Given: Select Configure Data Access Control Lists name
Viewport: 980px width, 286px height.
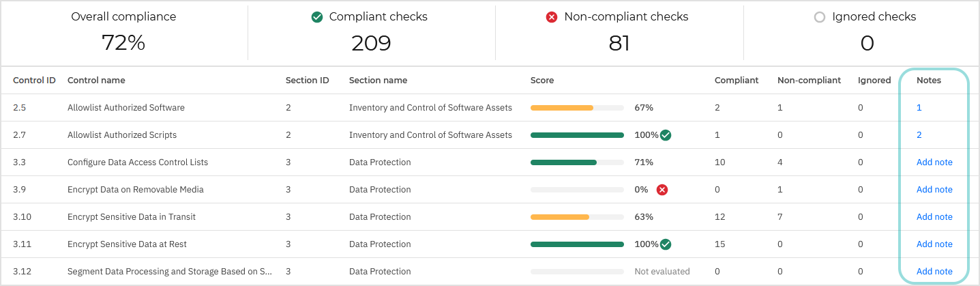Looking at the screenshot, I should pyautogui.click(x=138, y=162).
